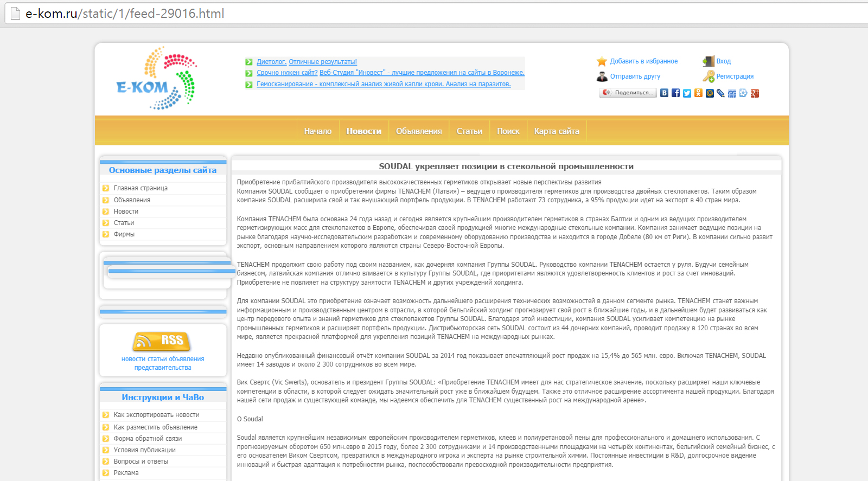The image size is (868, 481).
Task: Click the Регистрация link
Action: point(735,76)
